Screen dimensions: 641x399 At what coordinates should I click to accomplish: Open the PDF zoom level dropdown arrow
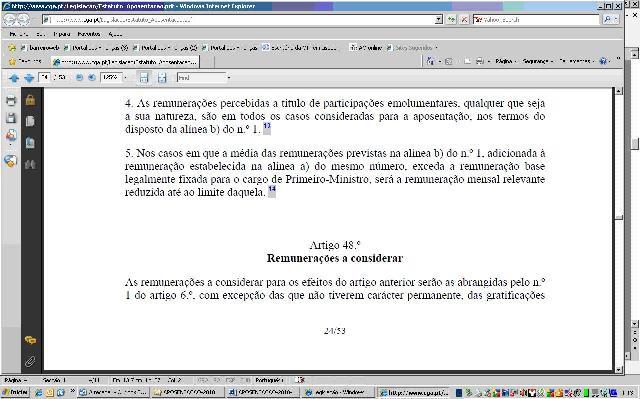[x=126, y=77]
